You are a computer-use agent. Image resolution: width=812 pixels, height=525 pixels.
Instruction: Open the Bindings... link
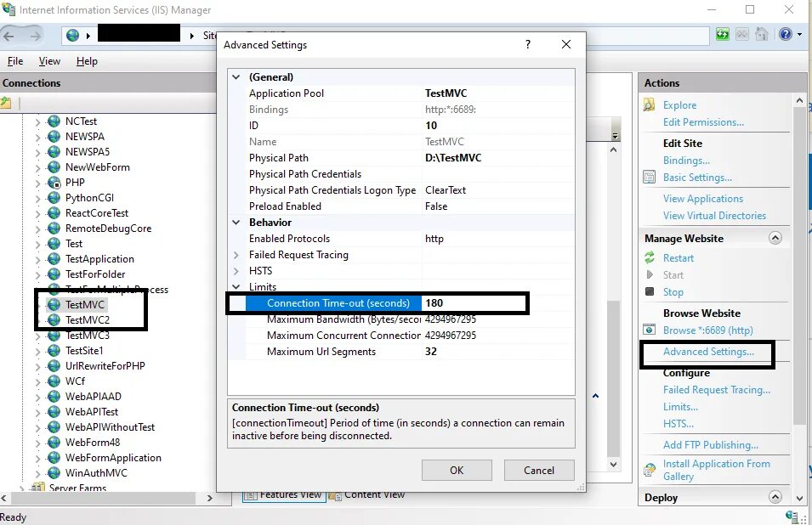point(686,161)
